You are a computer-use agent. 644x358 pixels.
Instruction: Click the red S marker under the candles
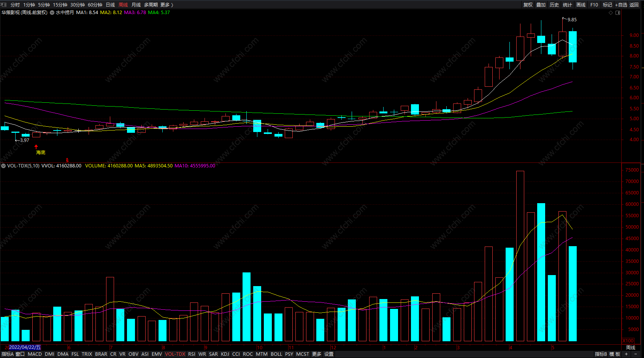pos(67,160)
